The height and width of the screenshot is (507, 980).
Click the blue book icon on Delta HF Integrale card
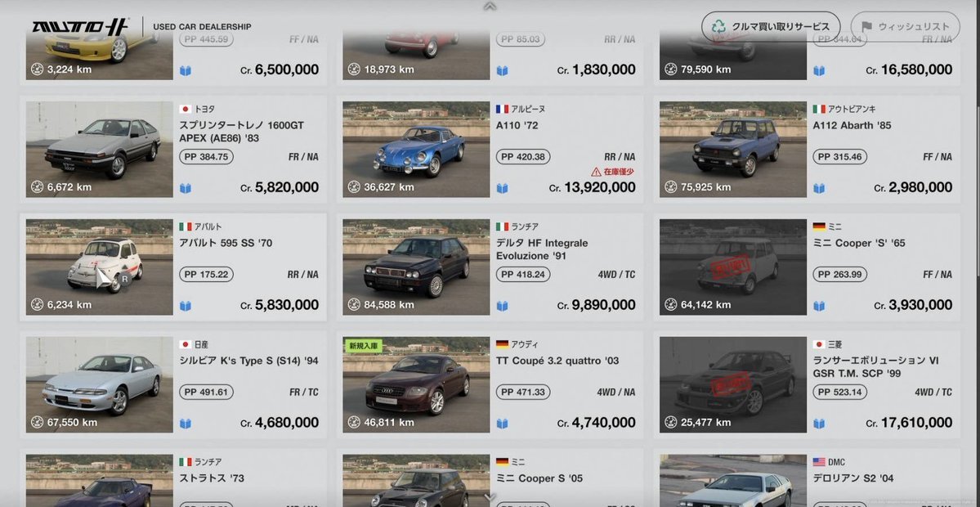(503, 306)
